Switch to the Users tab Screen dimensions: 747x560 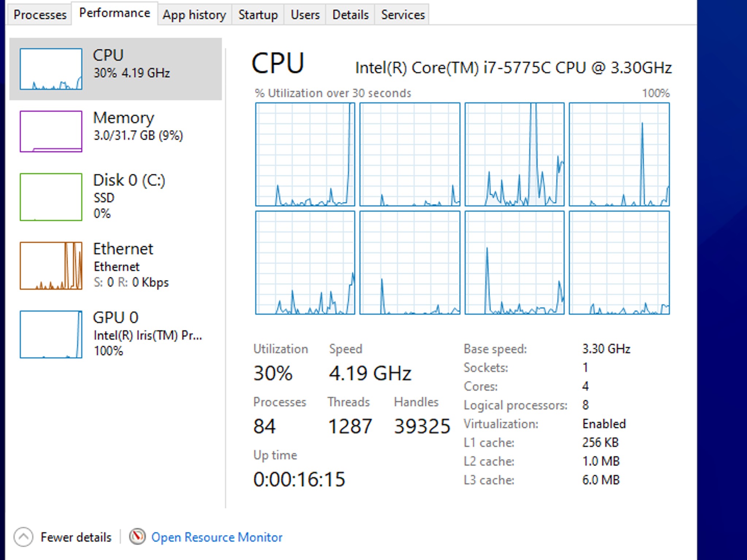(305, 15)
